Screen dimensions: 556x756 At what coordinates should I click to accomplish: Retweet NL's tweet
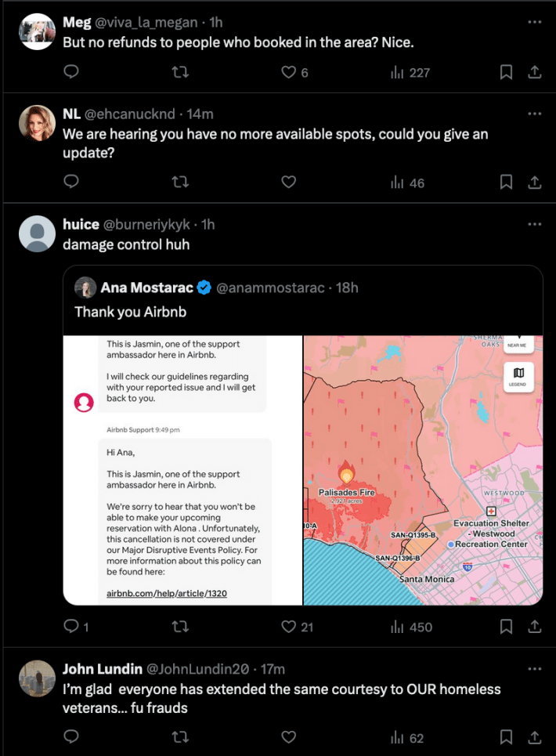(x=180, y=181)
